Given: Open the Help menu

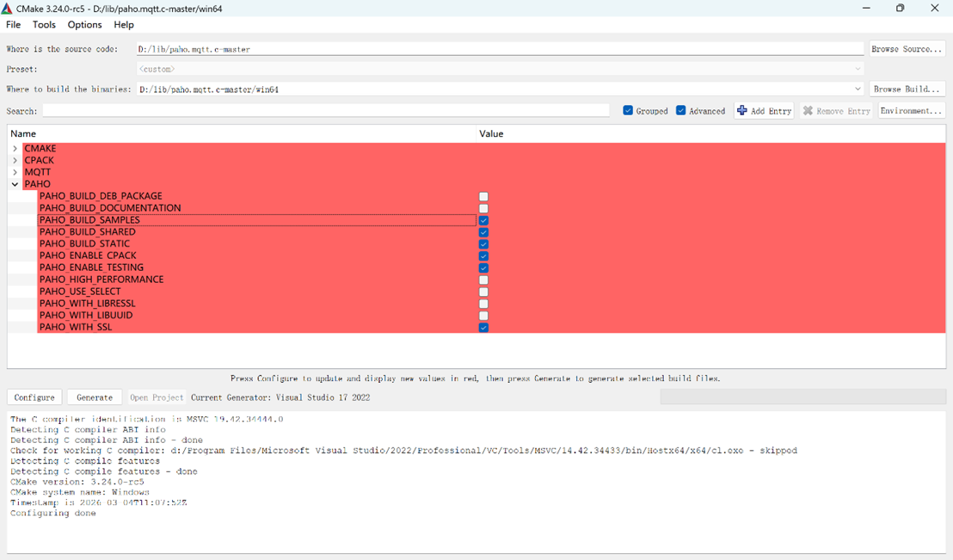Looking at the screenshot, I should [x=123, y=24].
